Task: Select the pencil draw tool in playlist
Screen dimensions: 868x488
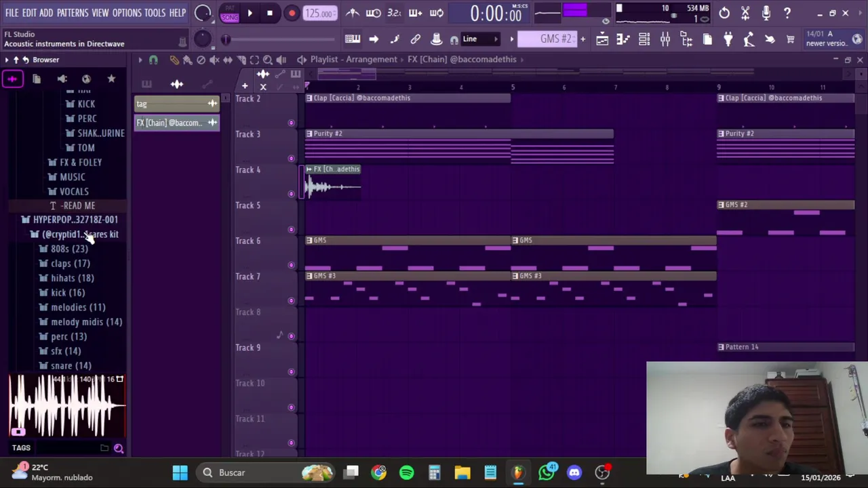Action: point(174,60)
